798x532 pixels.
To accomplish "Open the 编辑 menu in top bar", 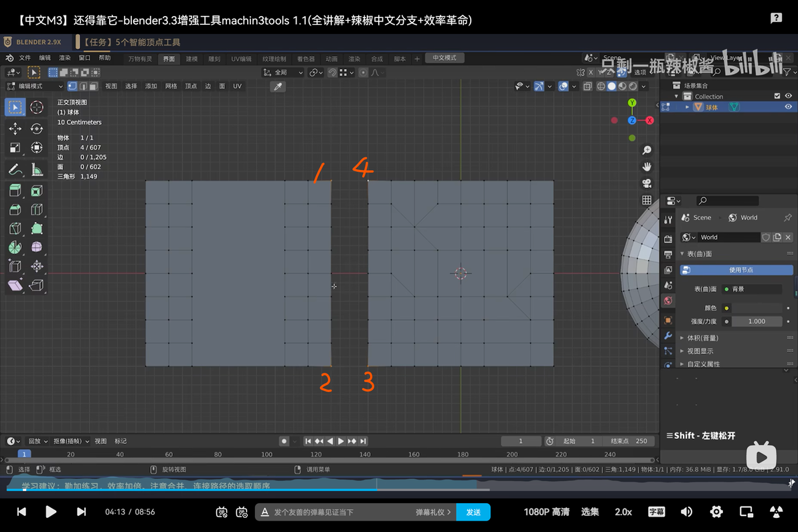I will click(46, 58).
